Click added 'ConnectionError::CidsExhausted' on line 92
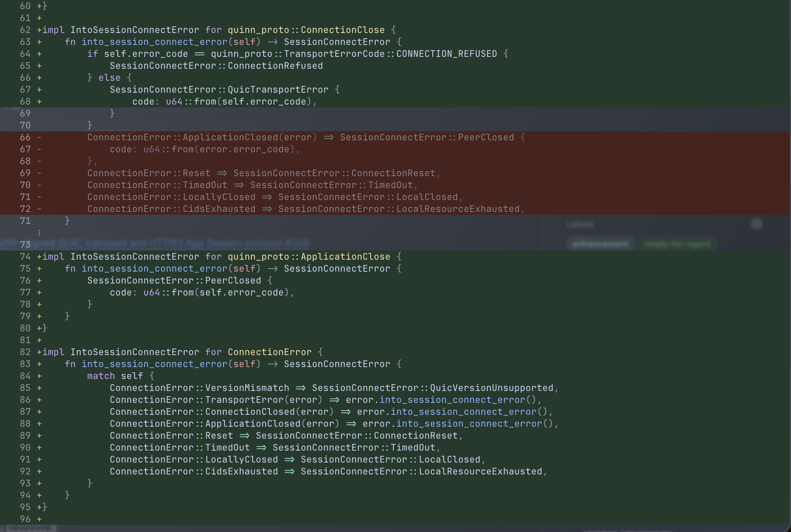The width and height of the screenshot is (791, 532). pos(194,471)
